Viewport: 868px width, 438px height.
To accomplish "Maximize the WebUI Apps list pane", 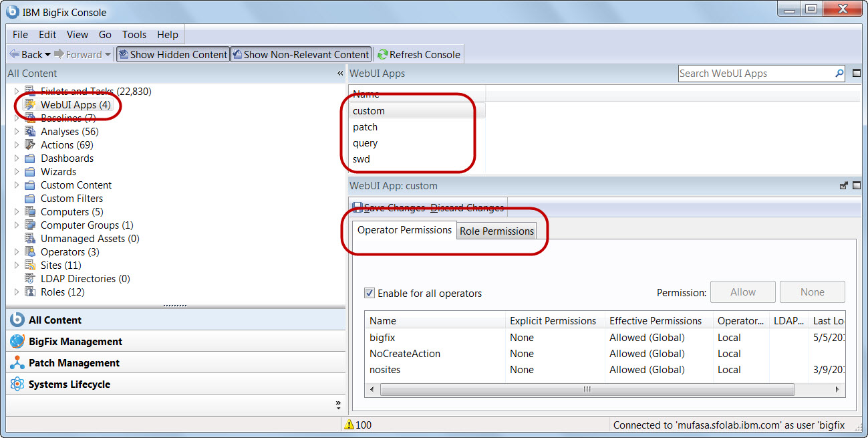I will (x=857, y=74).
